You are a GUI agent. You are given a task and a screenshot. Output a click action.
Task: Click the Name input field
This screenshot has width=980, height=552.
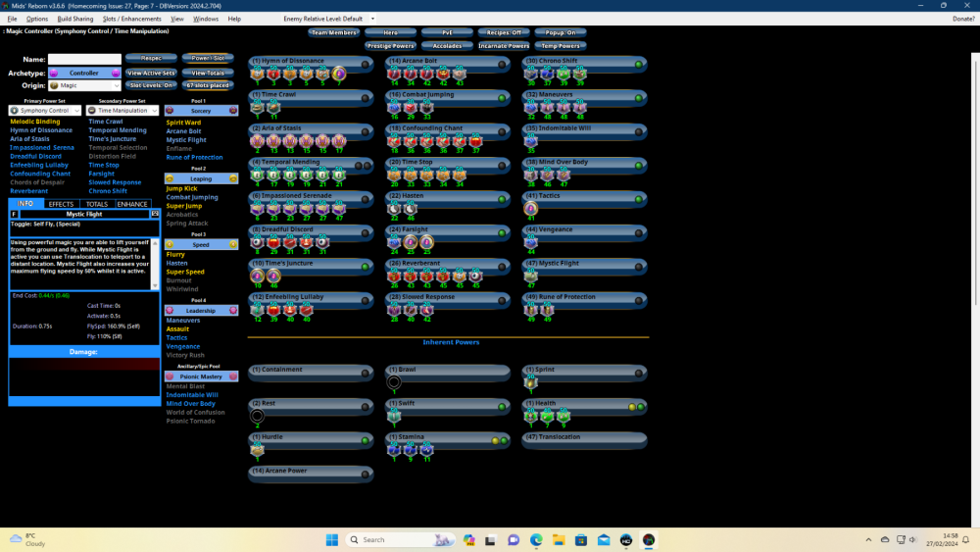click(x=84, y=60)
